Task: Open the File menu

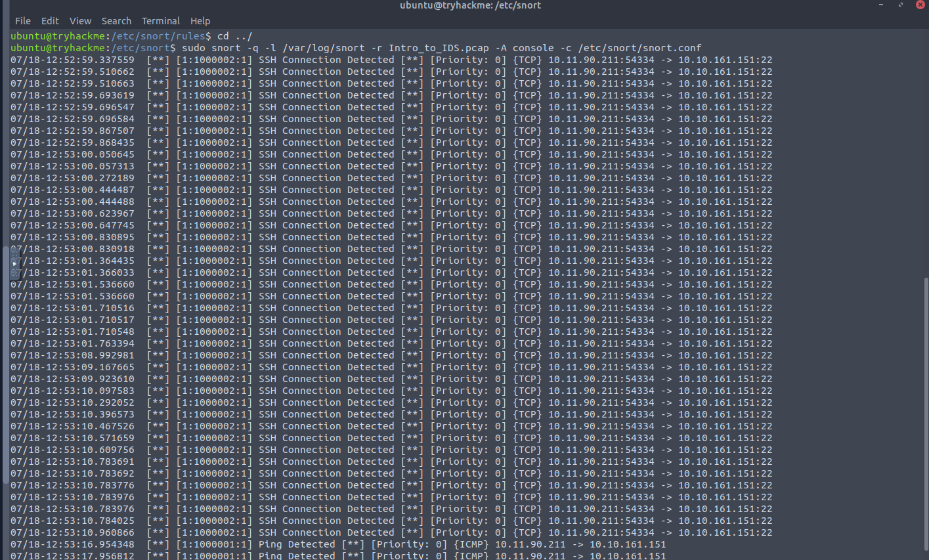Action: pyautogui.click(x=23, y=21)
